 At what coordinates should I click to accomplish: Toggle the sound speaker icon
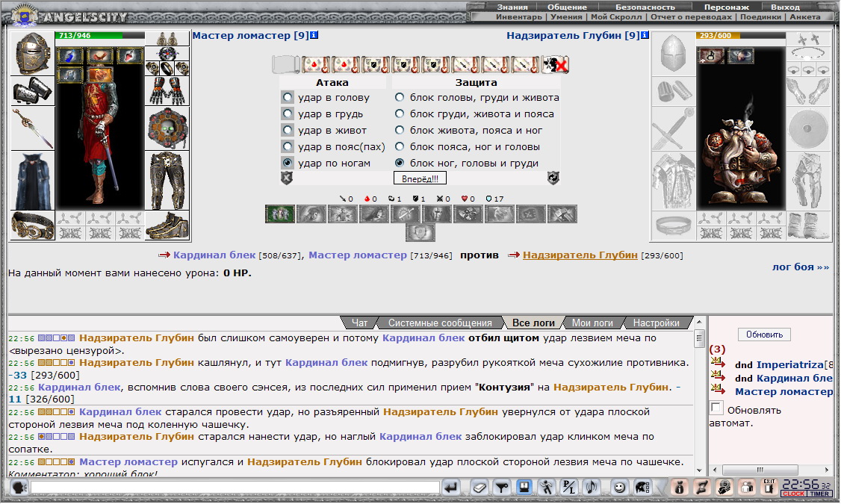tap(591, 488)
